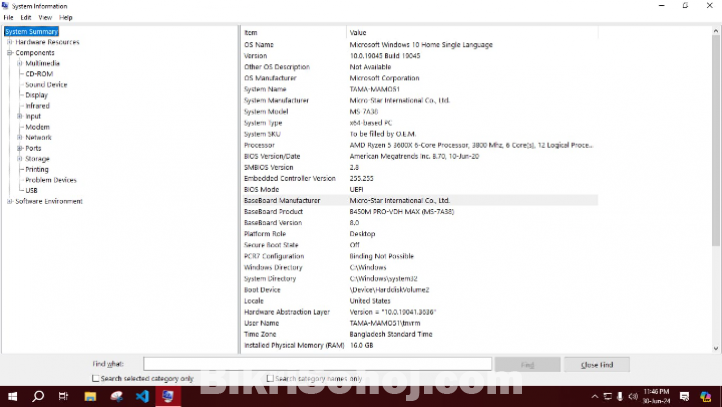722x407 pixels.
Task: Open the View menu
Action: [45, 17]
